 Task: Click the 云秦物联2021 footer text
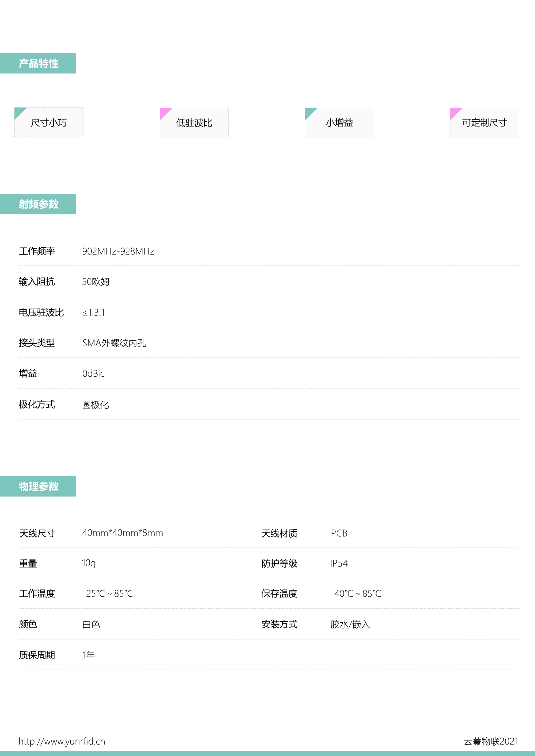pyautogui.click(x=491, y=741)
